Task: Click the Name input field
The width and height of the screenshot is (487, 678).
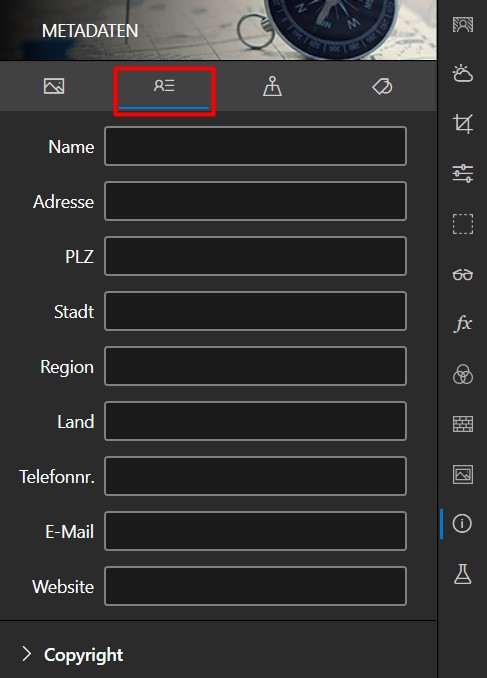Action: click(255, 146)
